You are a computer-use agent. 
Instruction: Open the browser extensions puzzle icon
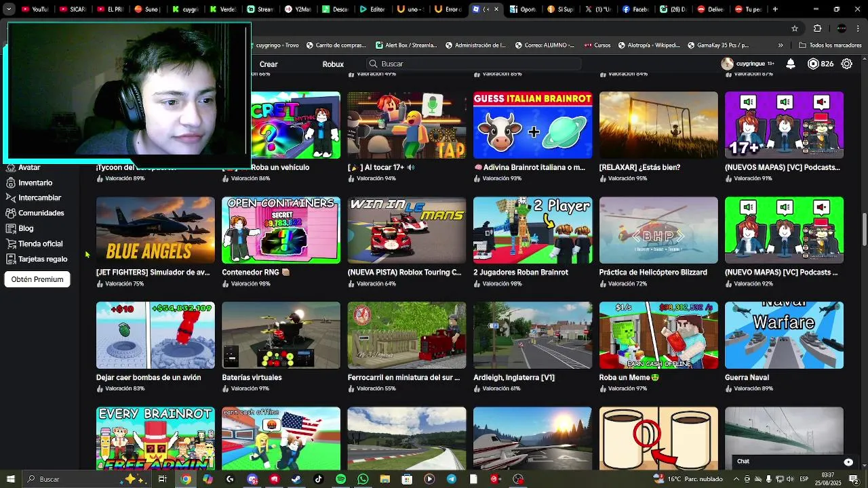pyautogui.click(x=817, y=28)
